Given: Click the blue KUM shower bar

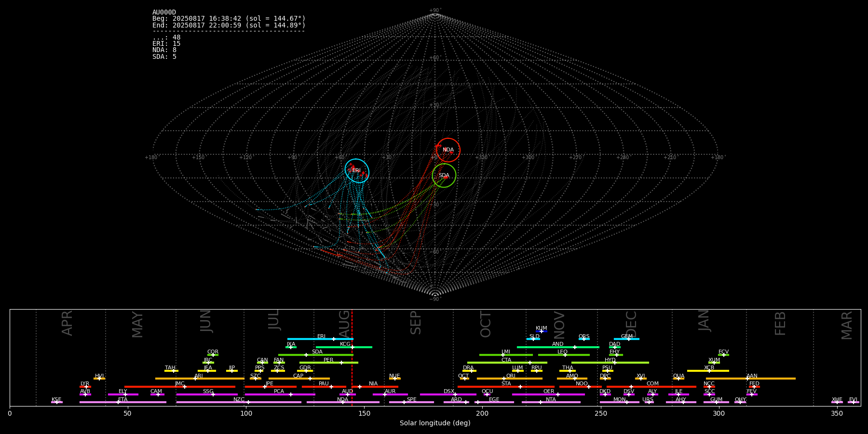Looking at the screenshot, I should point(542,331).
